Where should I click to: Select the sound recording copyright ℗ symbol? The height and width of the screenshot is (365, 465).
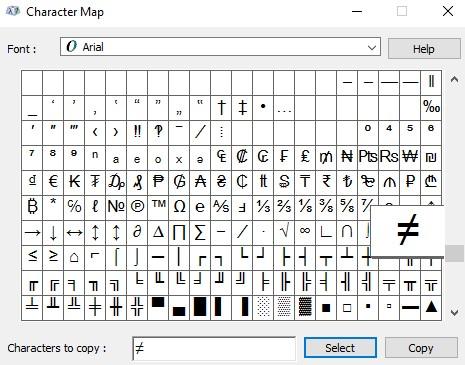pyautogui.click(x=137, y=208)
